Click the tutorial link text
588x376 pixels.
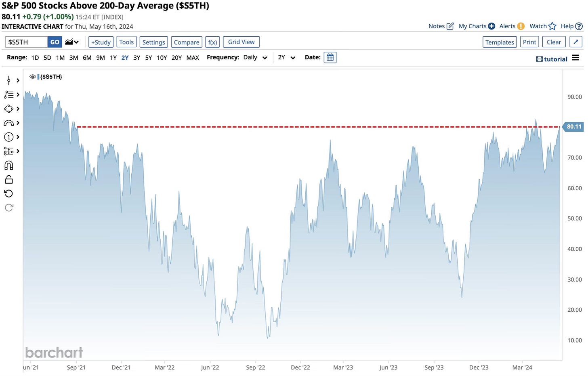coord(556,59)
